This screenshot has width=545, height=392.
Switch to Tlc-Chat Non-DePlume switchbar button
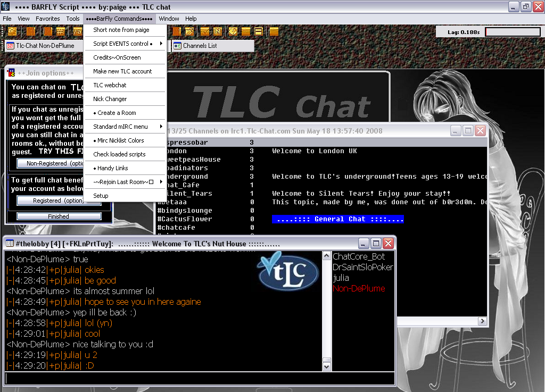pos(44,46)
